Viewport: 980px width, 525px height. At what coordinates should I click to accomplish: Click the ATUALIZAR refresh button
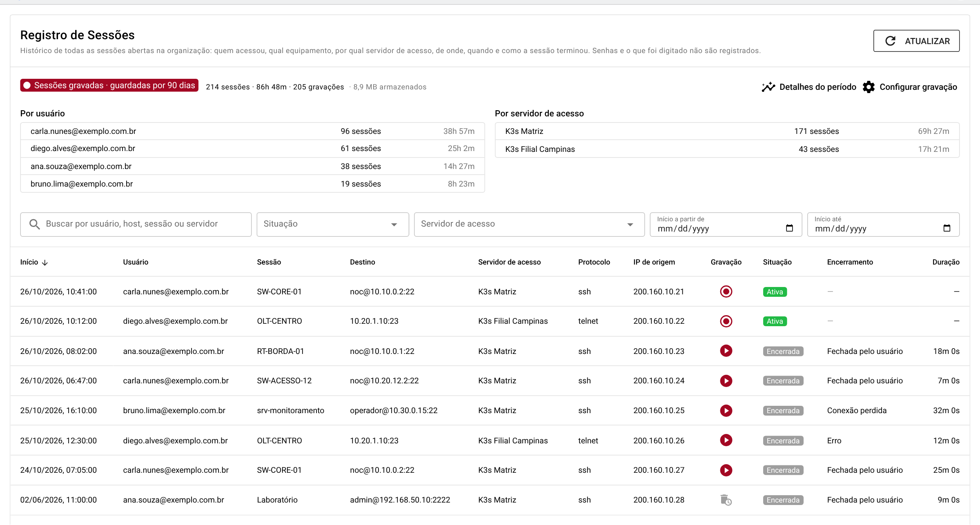coord(916,41)
